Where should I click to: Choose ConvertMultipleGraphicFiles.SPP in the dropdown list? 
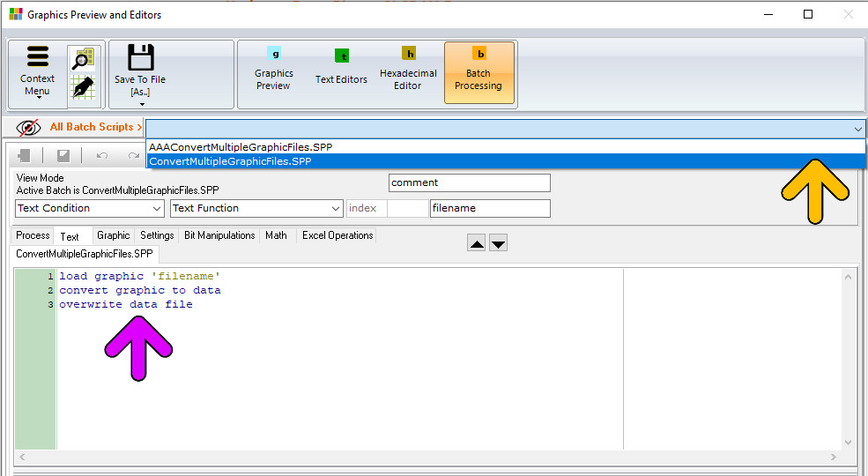(x=506, y=161)
